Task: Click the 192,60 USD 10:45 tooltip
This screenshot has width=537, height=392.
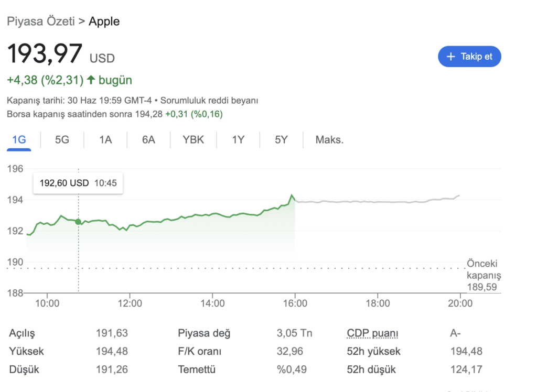Action: pyautogui.click(x=78, y=183)
